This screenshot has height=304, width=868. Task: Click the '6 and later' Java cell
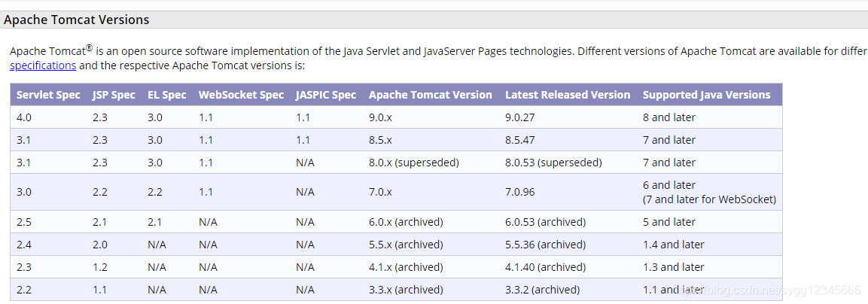[669, 185]
